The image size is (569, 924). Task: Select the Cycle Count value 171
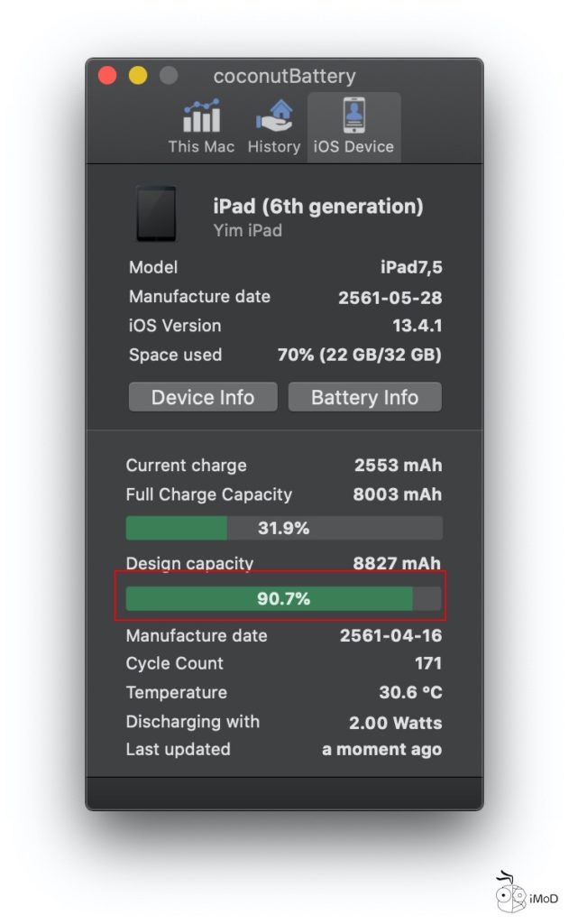(427, 664)
